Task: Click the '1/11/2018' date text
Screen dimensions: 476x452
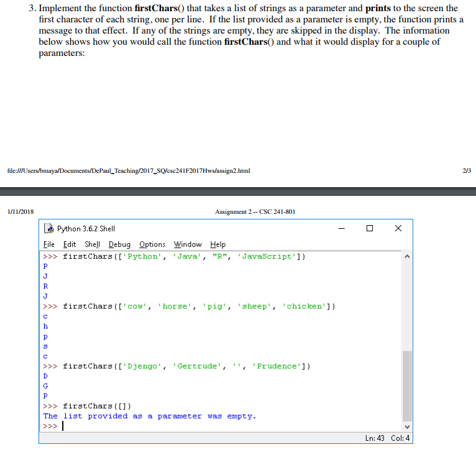Action: coord(21,212)
